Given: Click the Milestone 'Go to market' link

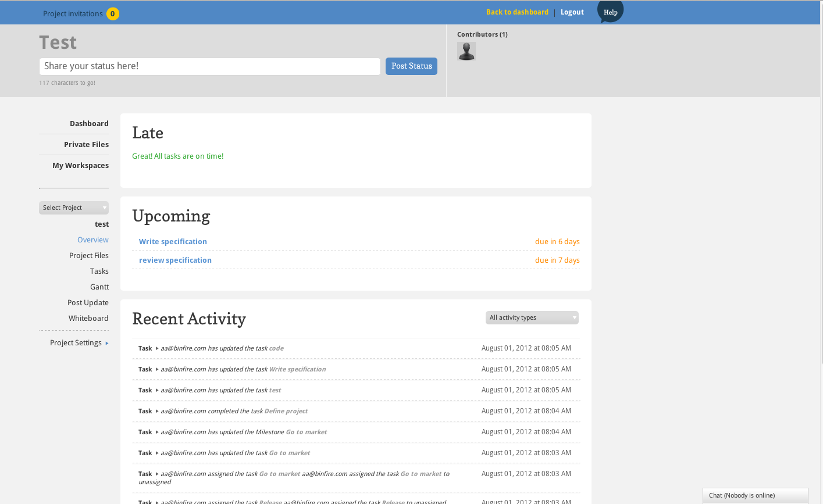Looking at the screenshot, I should pyautogui.click(x=306, y=432).
